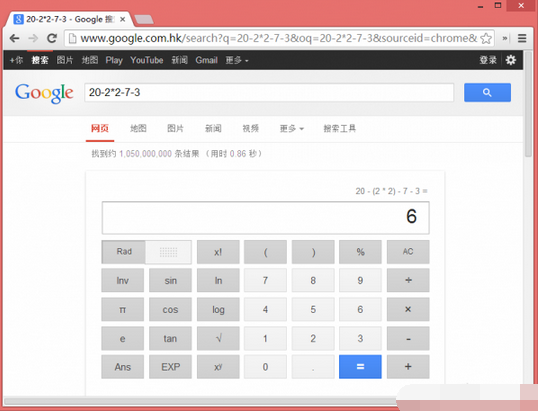Click the address bar URL
This screenshot has height=411, width=538.
[279, 38]
